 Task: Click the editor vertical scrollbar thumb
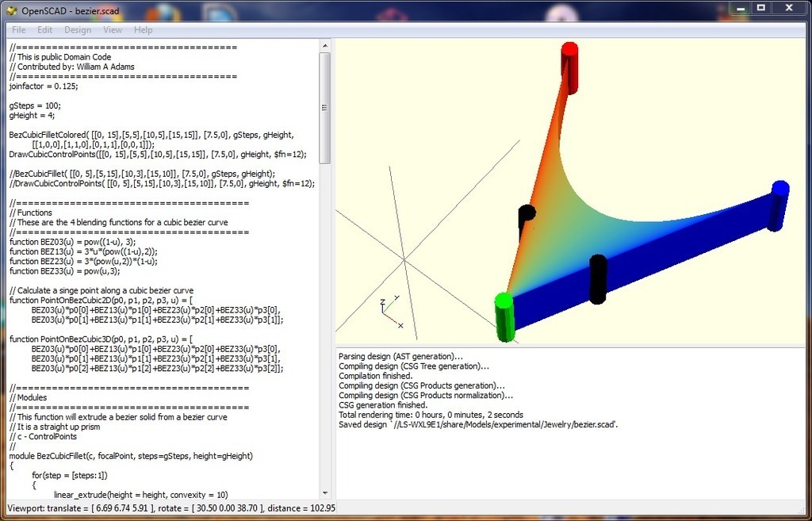click(324, 108)
